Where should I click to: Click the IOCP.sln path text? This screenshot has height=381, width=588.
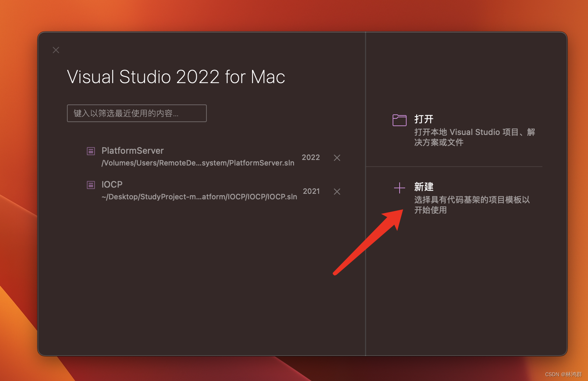tap(199, 197)
